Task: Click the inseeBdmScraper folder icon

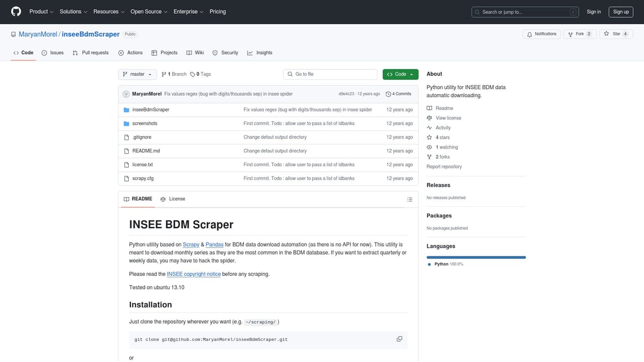Action: click(126, 110)
